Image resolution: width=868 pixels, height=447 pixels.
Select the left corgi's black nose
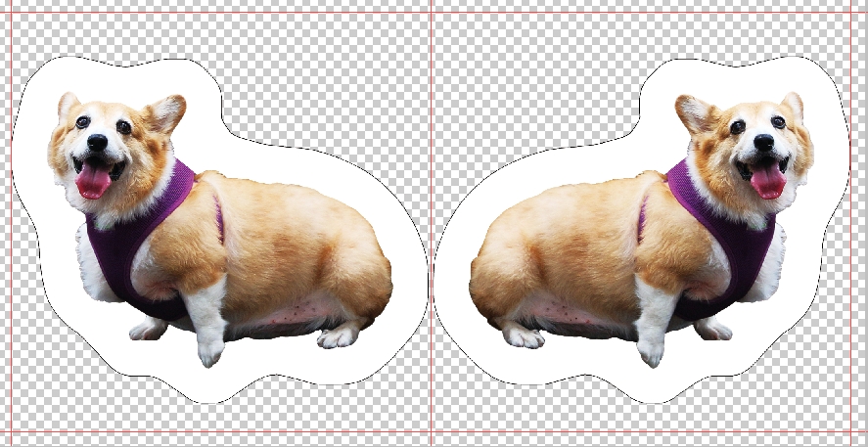coord(97,142)
